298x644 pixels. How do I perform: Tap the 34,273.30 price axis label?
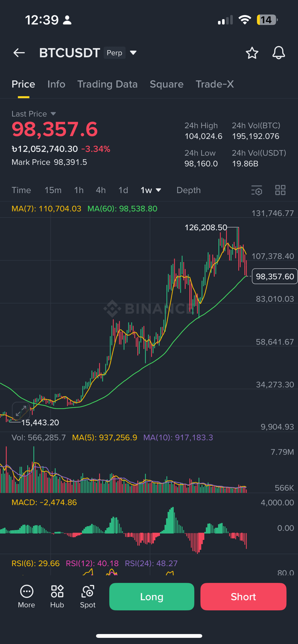[275, 385]
